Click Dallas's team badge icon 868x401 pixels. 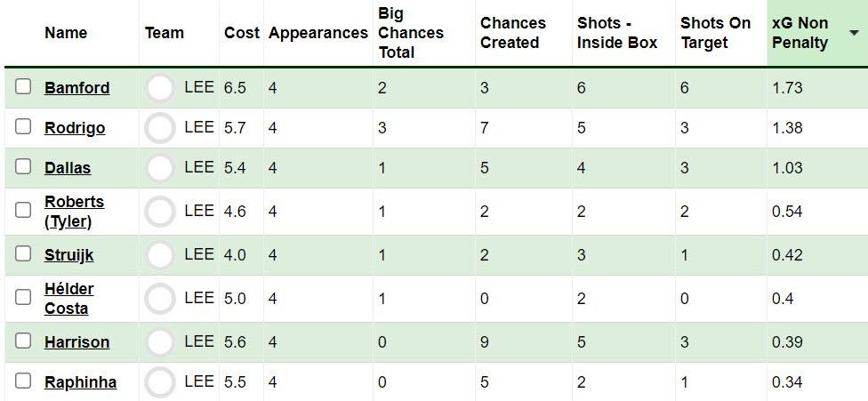click(159, 167)
